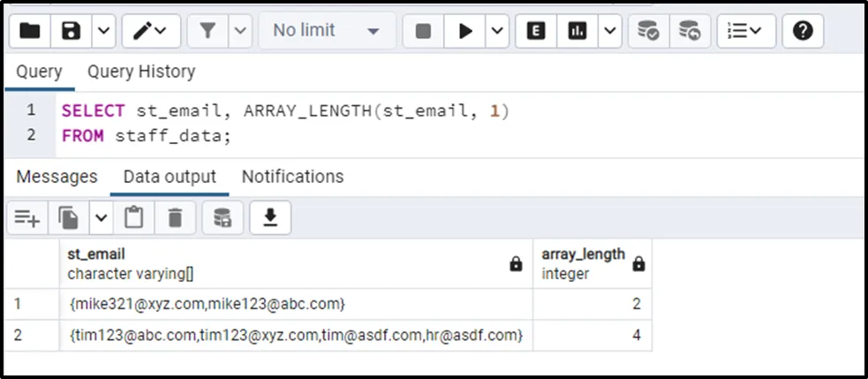Screen dimensions: 868x379
Task: Open the Messages tab
Action: [57, 177]
